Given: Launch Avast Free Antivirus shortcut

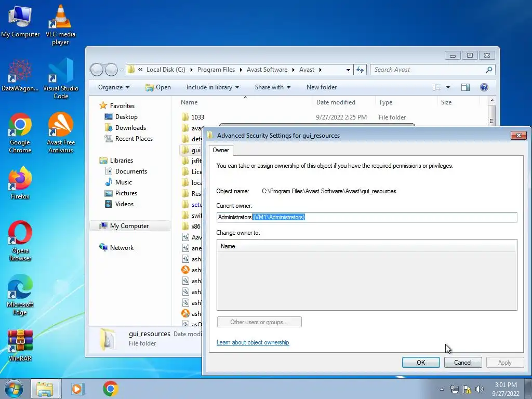Looking at the screenshot, I should tap(61, 133).
